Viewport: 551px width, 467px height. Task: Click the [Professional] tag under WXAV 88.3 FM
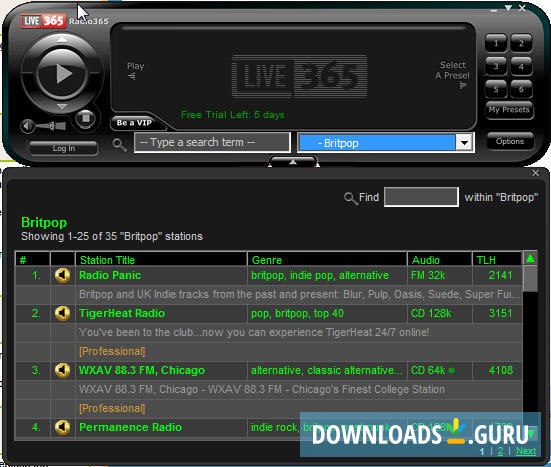tap(112, 408)
